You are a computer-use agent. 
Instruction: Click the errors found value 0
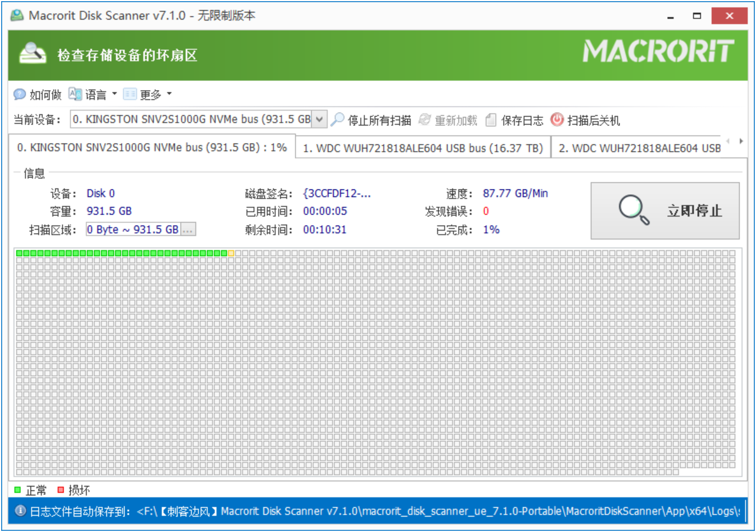(486, 211)
